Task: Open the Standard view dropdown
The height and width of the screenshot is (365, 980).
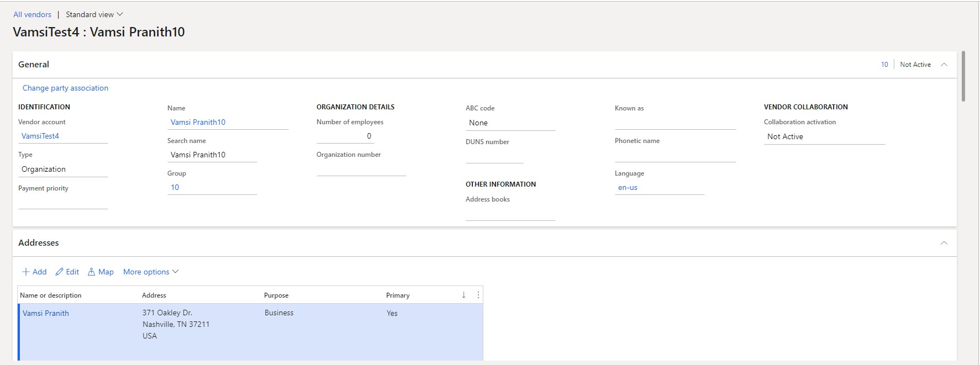Action: point(94,14)
